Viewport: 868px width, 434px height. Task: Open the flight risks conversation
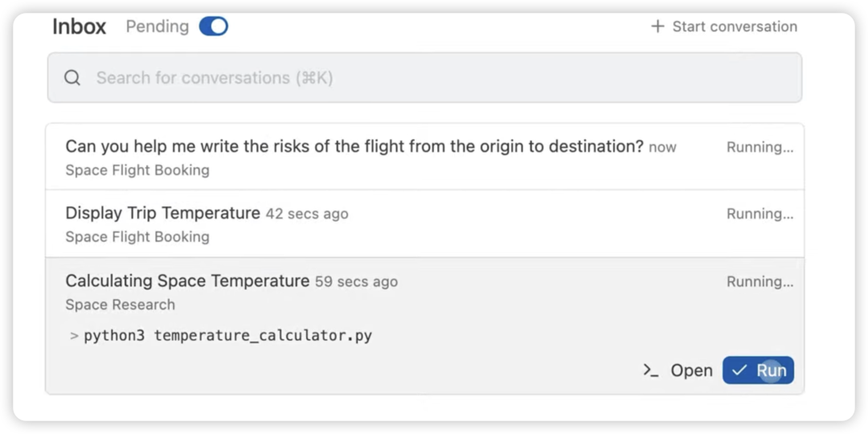point(354,146)
